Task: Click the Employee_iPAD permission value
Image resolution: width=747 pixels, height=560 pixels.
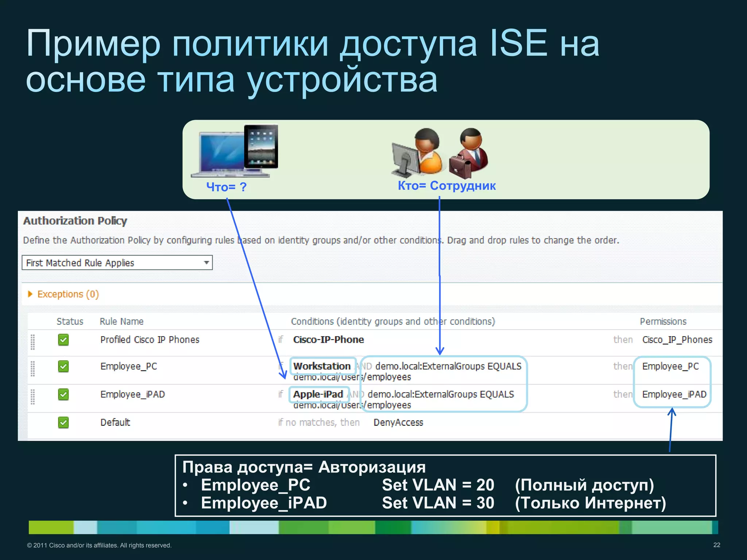Action: point(674,394)
